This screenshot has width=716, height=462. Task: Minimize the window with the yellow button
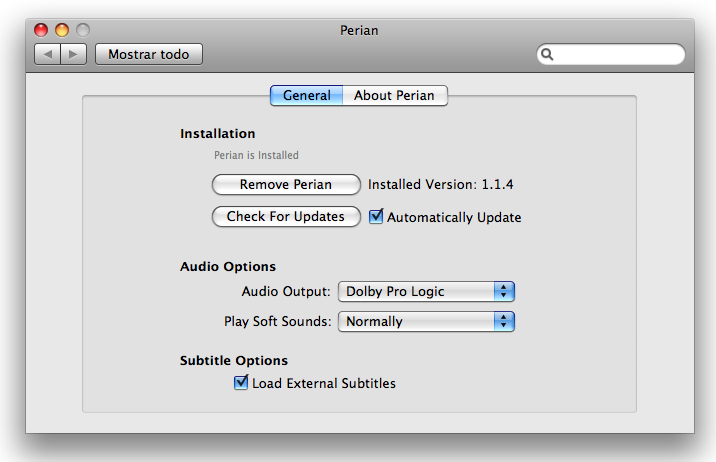point(62,30)
